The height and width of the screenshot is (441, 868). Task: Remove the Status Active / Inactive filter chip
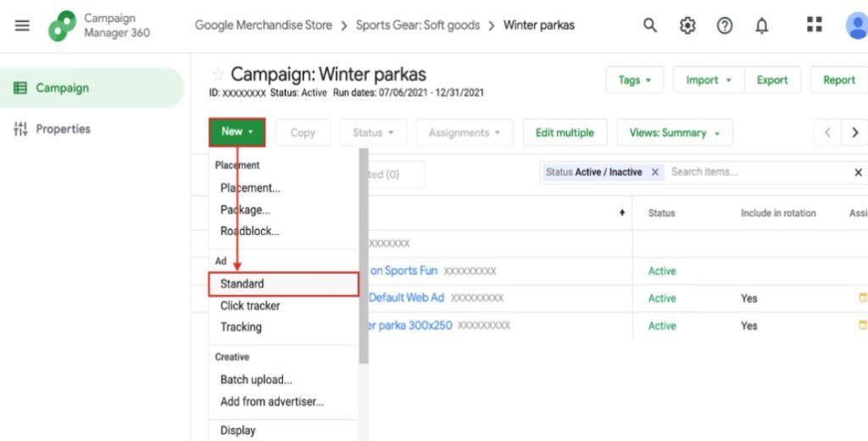(655, 172)
